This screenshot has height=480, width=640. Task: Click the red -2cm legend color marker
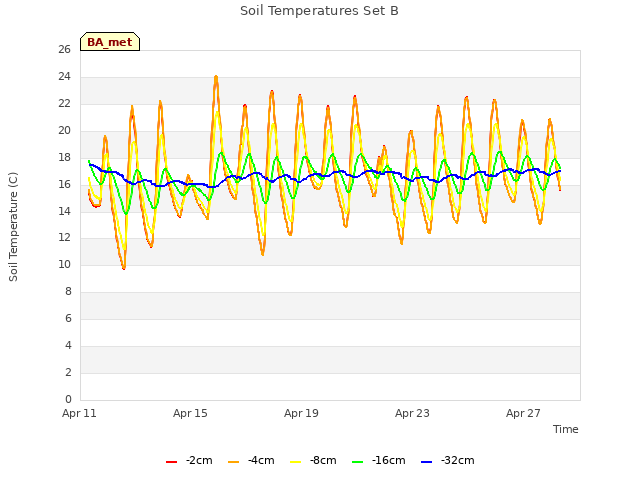click(x=171, y=462)
